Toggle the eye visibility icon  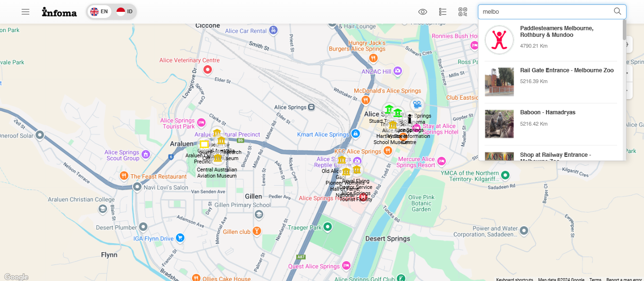pos(423,12)
